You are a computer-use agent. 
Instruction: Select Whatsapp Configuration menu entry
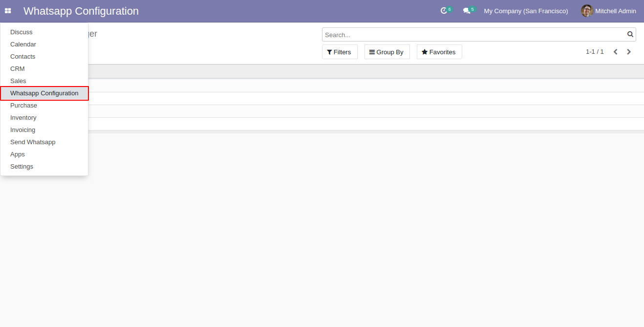click(x=44, y=93)
